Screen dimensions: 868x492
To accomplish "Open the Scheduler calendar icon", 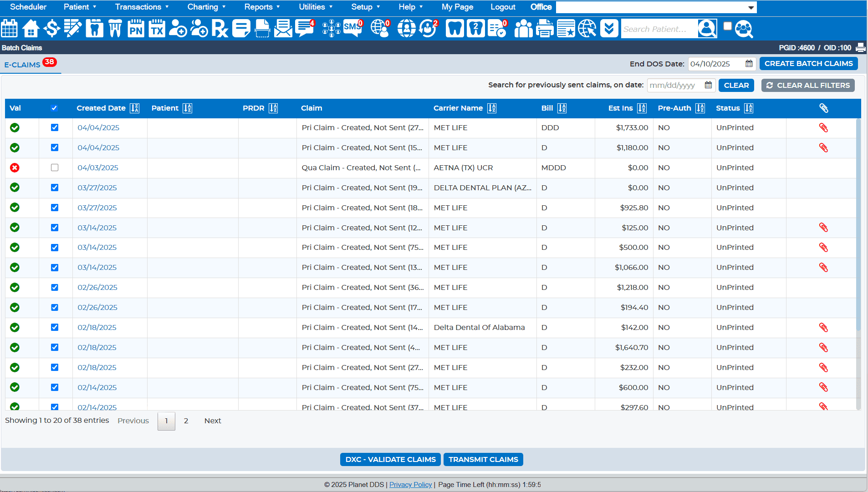I will click(x=10, y=29).
